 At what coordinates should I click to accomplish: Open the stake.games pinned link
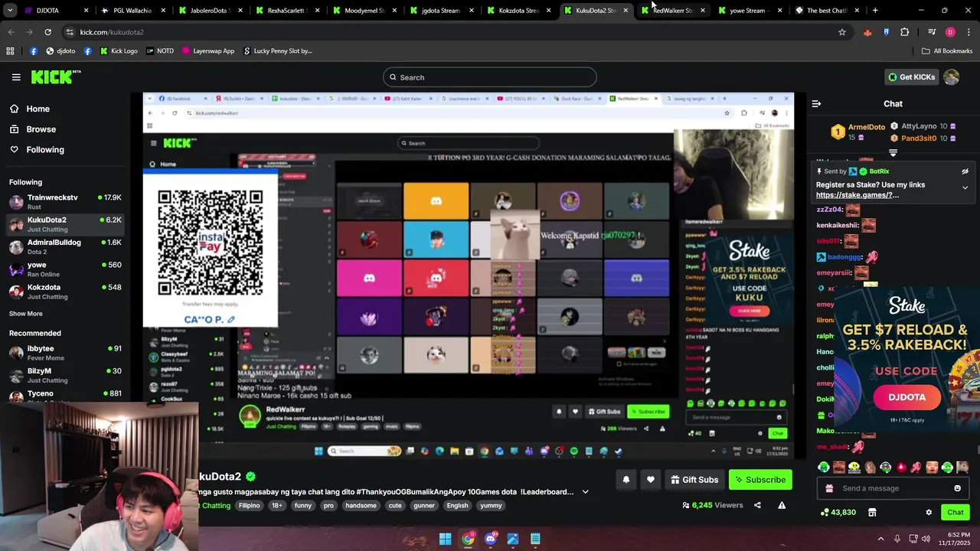(857, 195)
